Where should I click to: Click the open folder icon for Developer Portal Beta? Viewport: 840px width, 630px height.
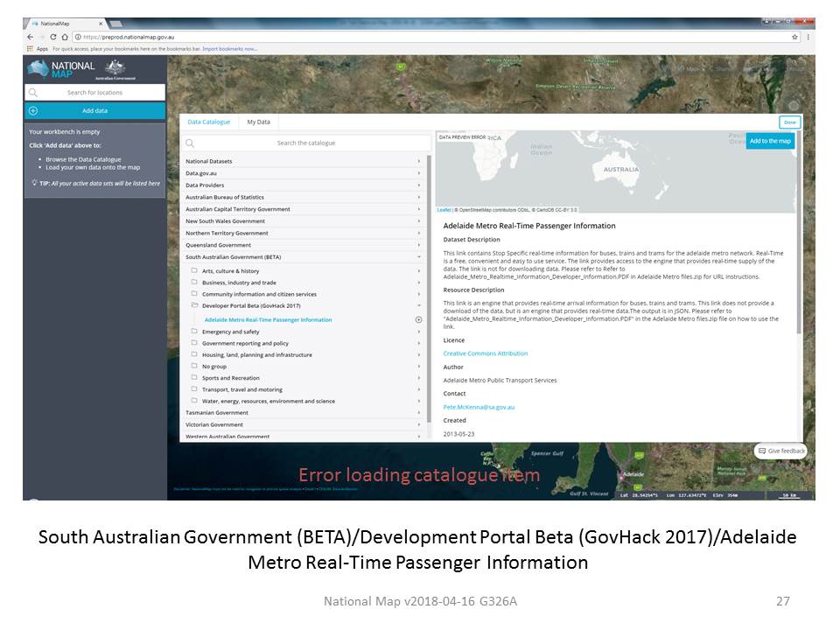click(194, 305)
